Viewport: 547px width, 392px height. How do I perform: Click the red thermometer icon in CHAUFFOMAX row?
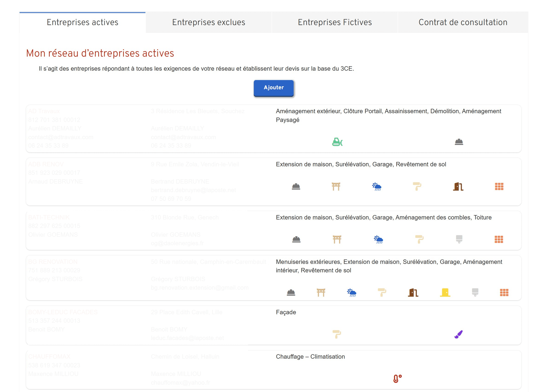[x=397, y=379]
